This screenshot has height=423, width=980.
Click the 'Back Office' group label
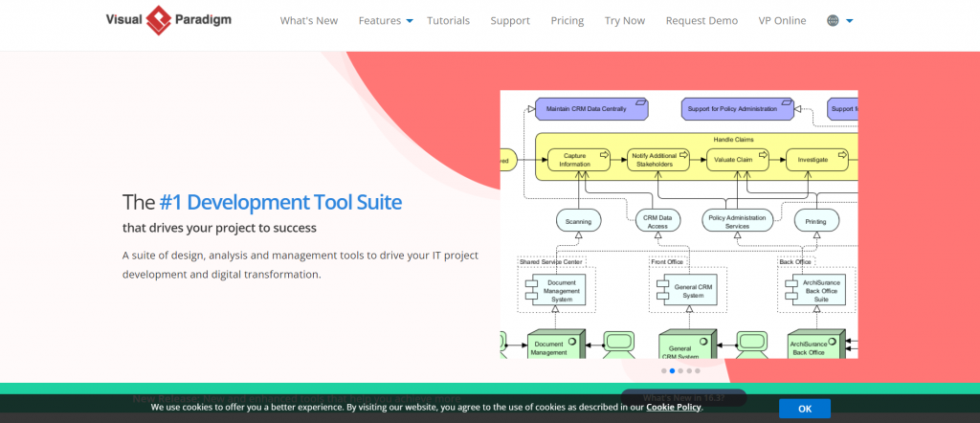[794, 262]
